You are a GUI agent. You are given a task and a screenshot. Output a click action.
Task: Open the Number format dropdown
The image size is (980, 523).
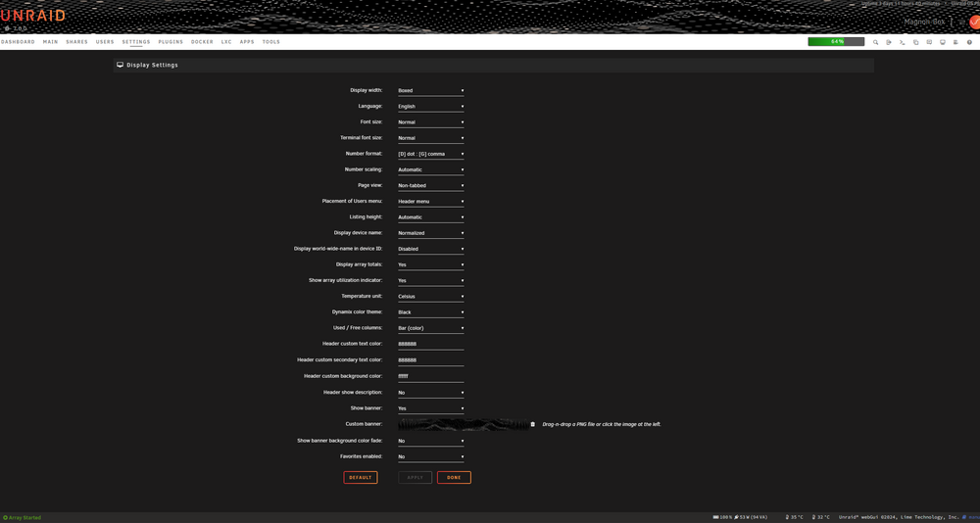[x=430, y=154]
